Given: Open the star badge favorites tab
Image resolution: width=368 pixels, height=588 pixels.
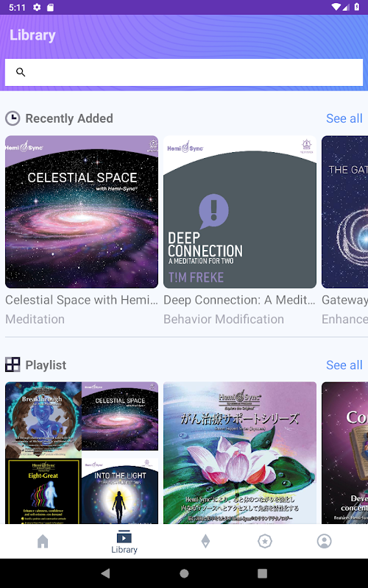Looking at the screenshot, I should [x=265, y=541].
